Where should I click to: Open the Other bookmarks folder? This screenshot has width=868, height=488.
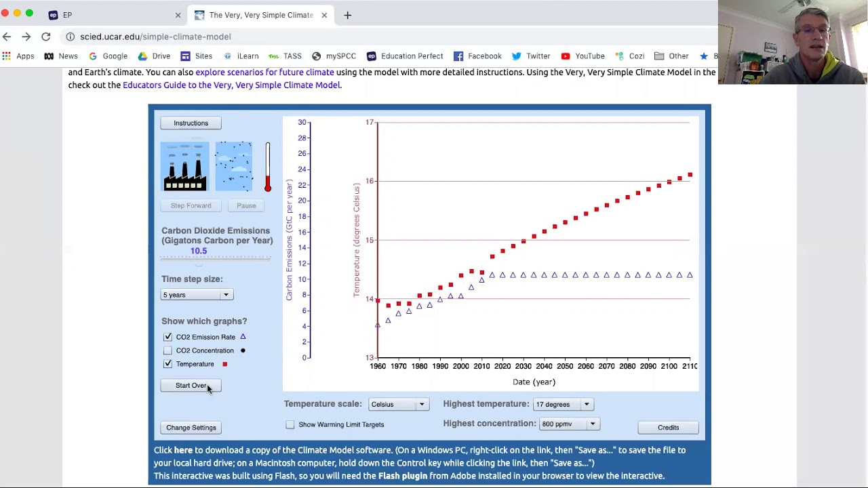671,56
